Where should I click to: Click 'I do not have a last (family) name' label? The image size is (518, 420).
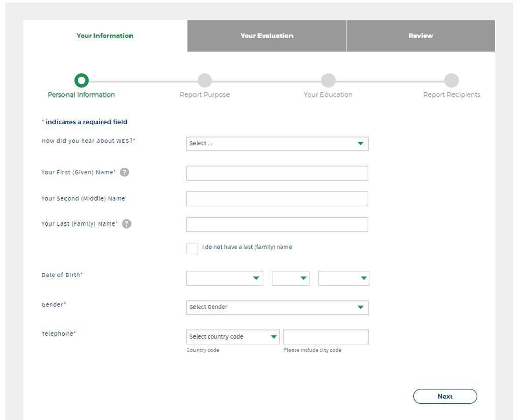pyautogui.click(x=247, y=247)
